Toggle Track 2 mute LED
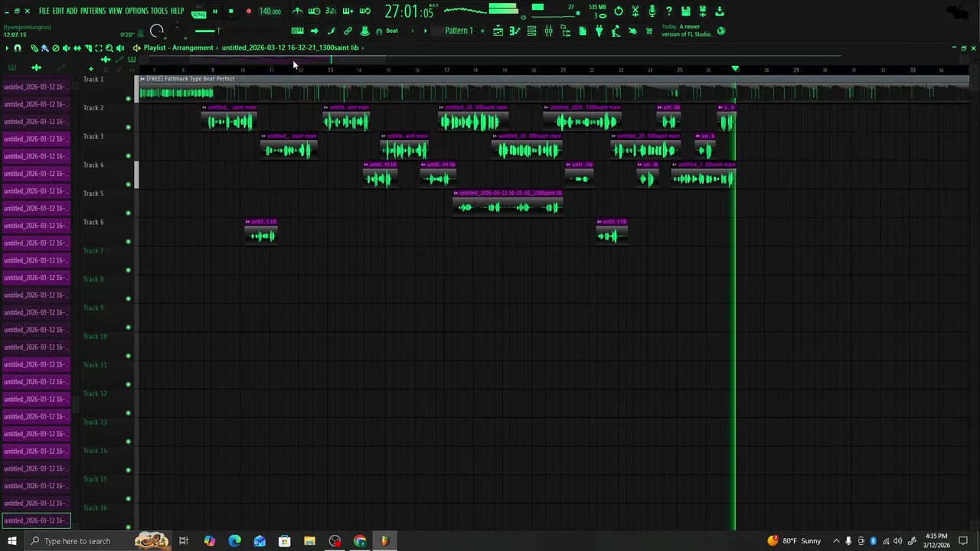 (128, 127)
